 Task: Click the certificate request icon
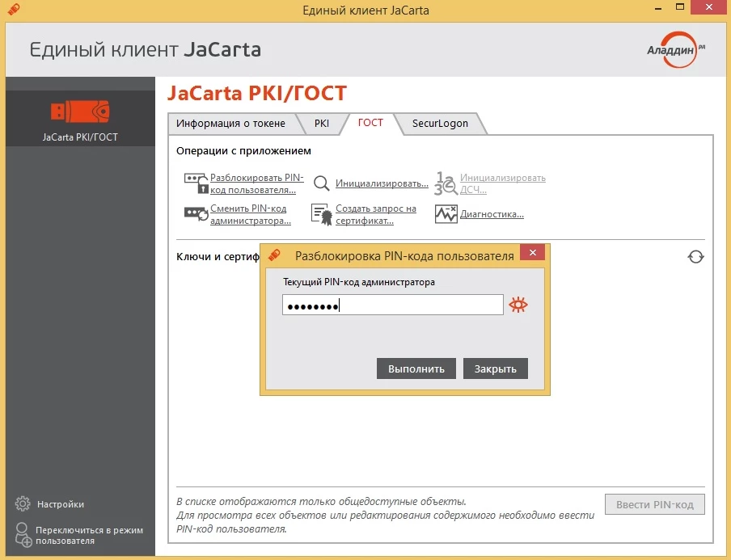coord(321,214)
